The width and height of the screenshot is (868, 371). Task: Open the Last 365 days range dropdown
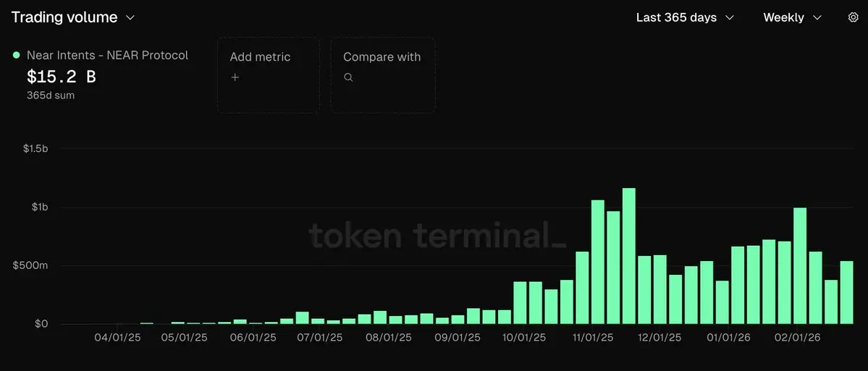pos(685,17)
